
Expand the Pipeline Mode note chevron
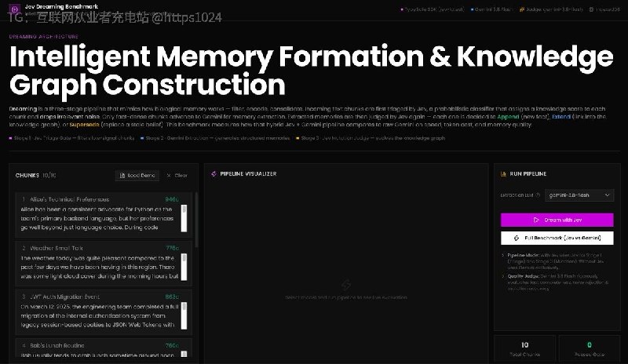point(503,255)
